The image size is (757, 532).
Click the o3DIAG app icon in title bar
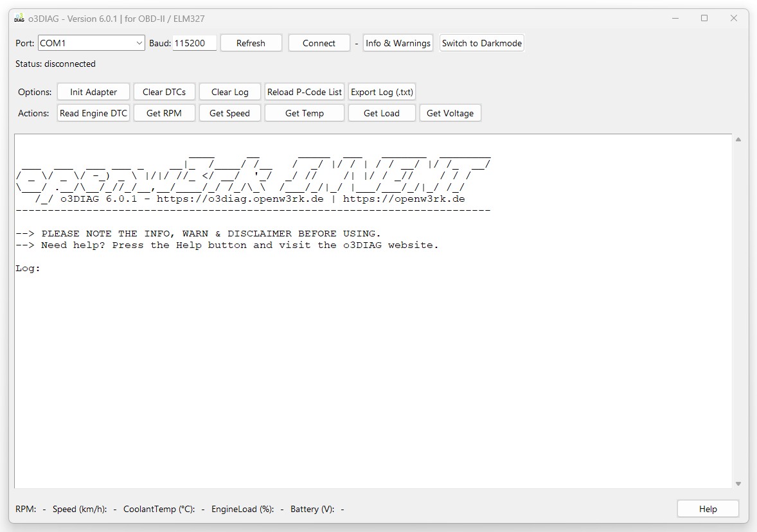(x=19, y=19)
